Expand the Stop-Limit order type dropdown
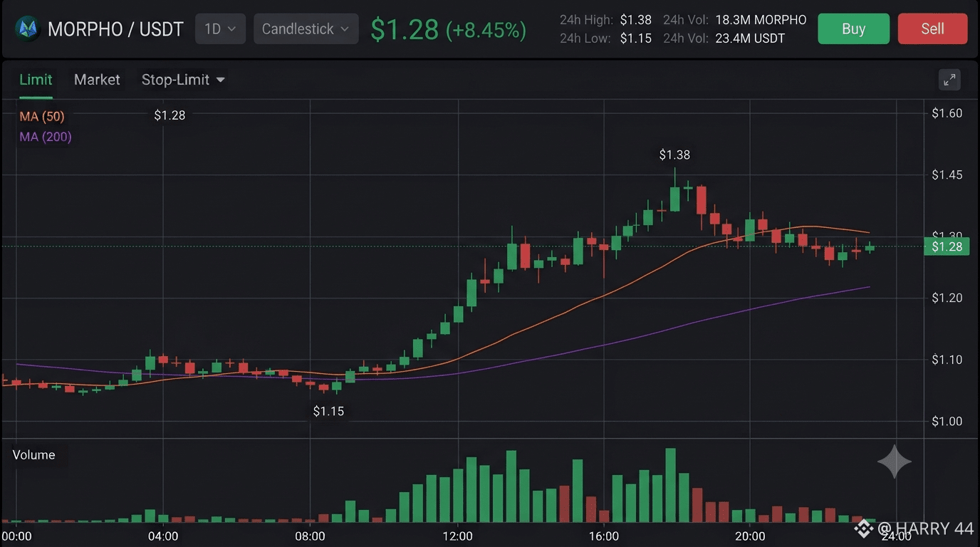Image resolution: width=980 pixels, height=547 pixels. pyautogui.click(x=183, y=80)
